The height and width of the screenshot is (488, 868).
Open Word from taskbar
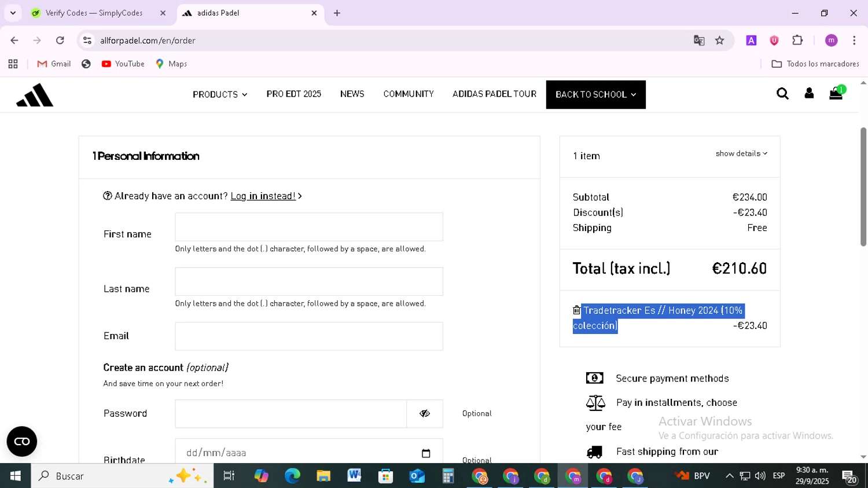click(x=355, y=476)
